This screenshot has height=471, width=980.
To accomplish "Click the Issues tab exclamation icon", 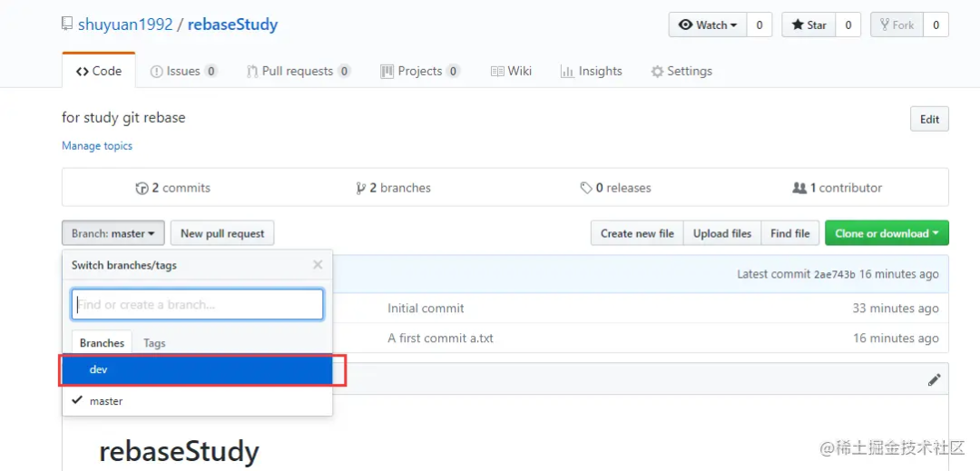I will click(x=157, y=72).
